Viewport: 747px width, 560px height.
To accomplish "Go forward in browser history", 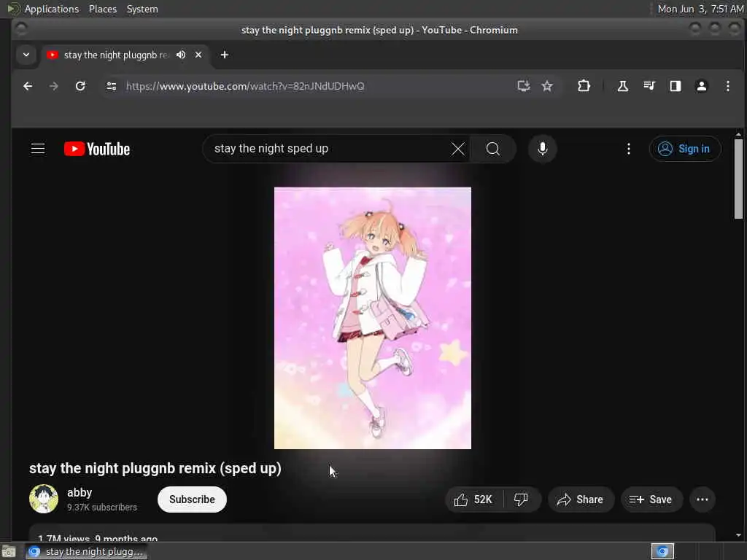I will pyautogui.click(x=54, y=86).
